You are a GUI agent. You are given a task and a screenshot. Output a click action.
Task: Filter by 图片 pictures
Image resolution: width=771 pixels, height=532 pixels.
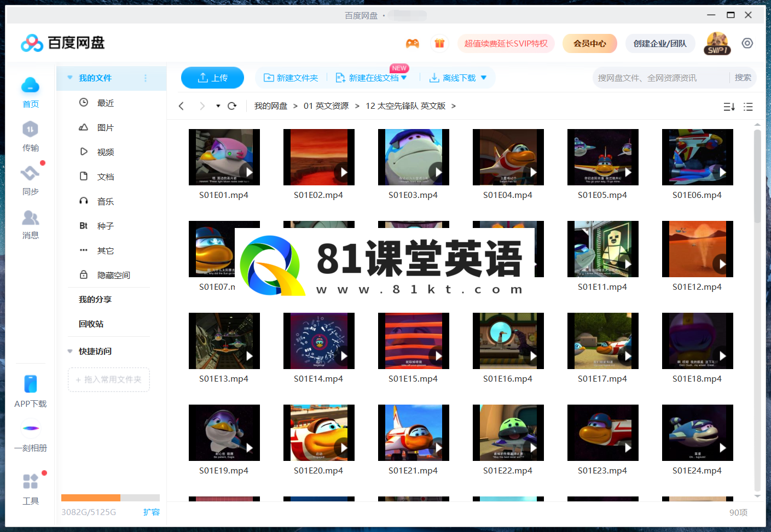(105, 127)
